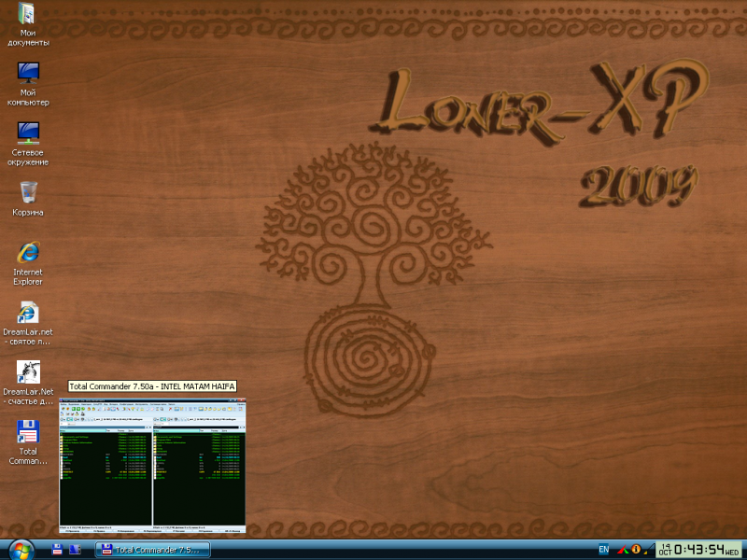Switch input language via EN indicator
The height and width of the screenshot is (560, 747).
coord(604,550)
